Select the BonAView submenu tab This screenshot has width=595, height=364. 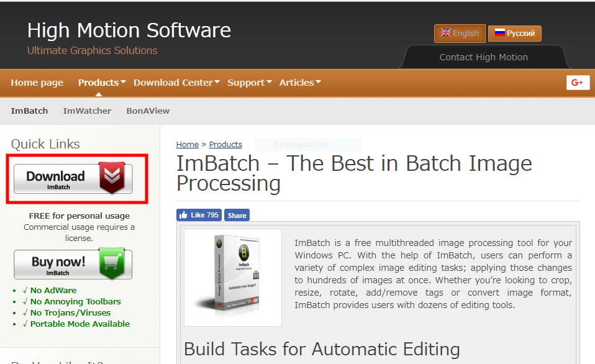(x=148, y=111)
